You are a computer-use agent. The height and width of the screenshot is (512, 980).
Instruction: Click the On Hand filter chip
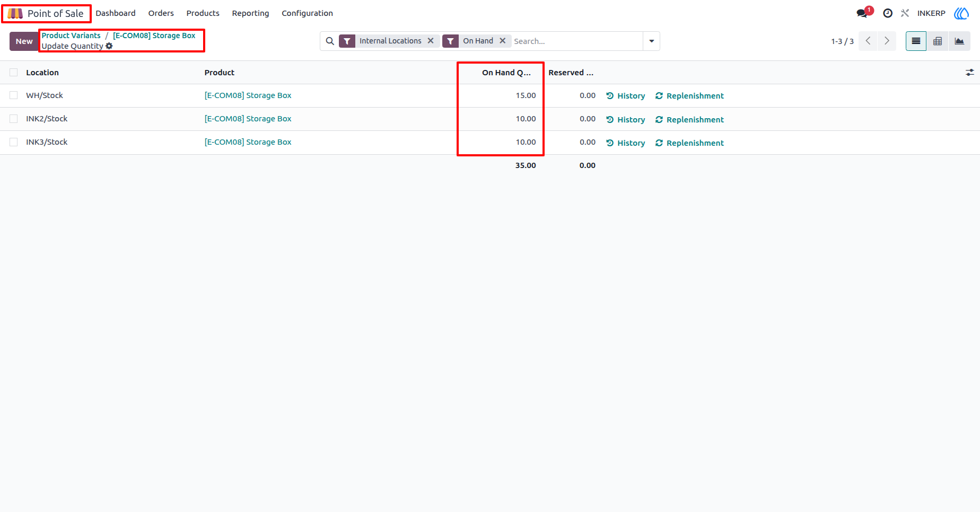478,41
